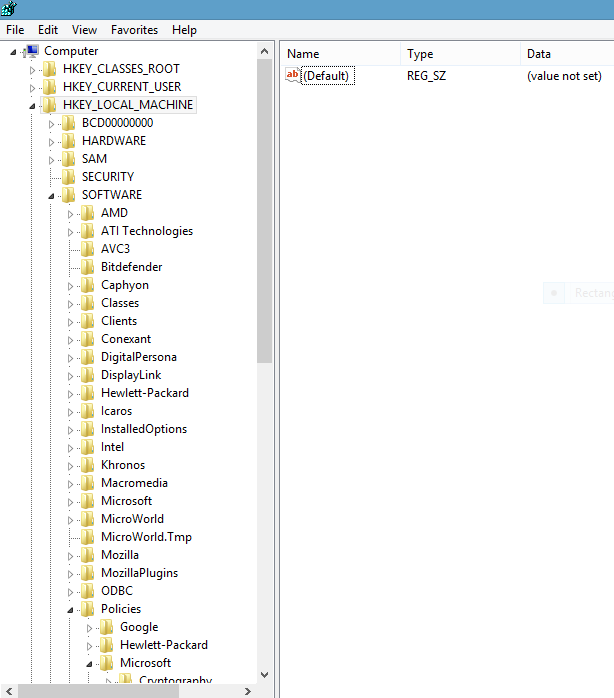Select the Macromedia key

[x=134, y=483]
